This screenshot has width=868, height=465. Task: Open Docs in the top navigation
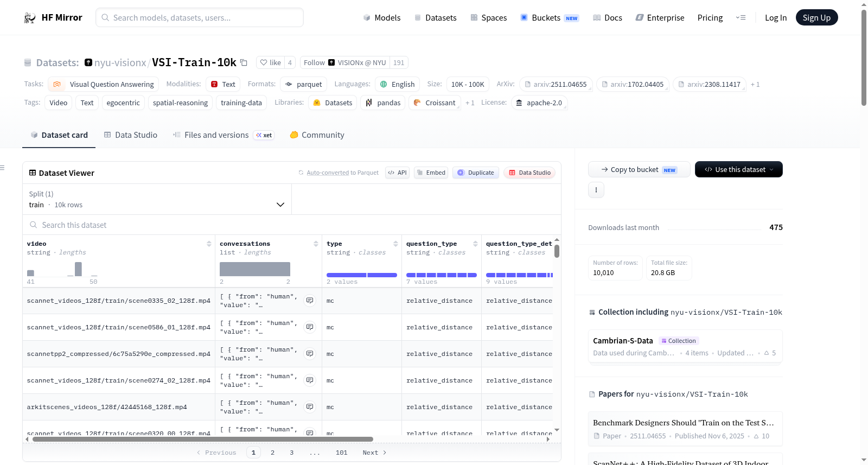(x=608, y=17)
